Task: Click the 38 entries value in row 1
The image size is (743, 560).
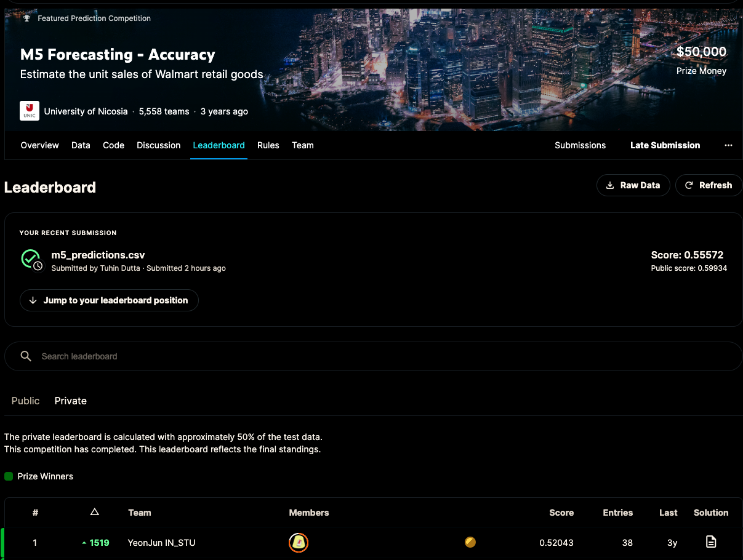Action: tap(627, 543)
